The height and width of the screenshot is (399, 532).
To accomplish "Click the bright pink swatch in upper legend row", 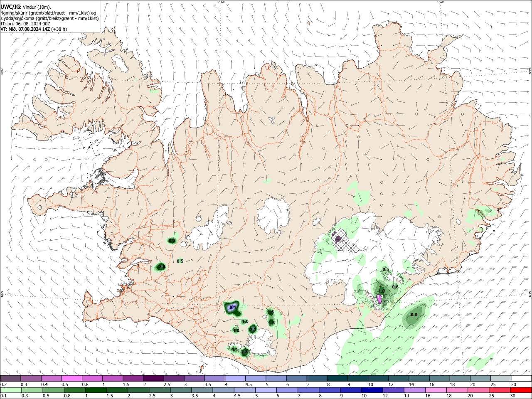I will [x=72, y=378].
